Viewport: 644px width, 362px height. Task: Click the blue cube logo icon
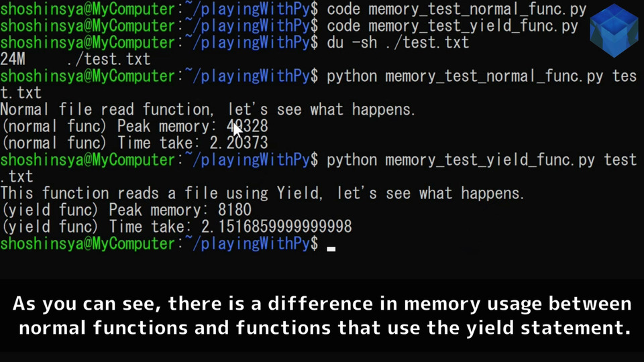pos(614,30)
